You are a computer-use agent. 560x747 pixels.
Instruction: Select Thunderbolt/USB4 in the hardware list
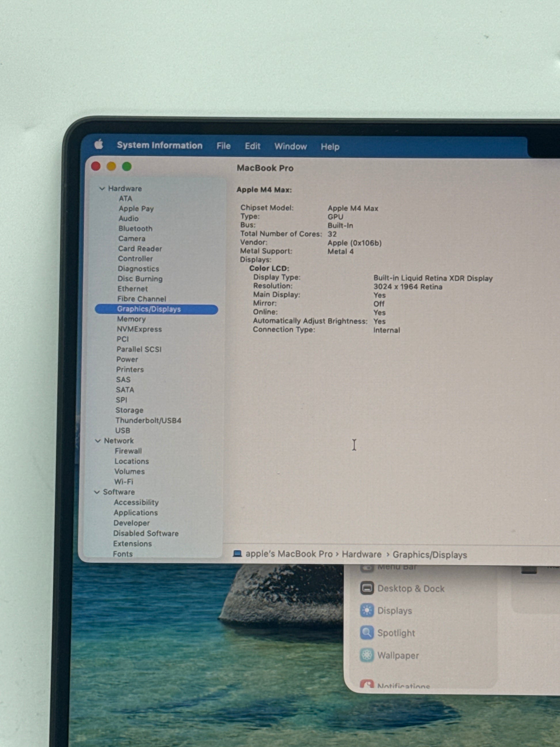click(x=148, y=421)
